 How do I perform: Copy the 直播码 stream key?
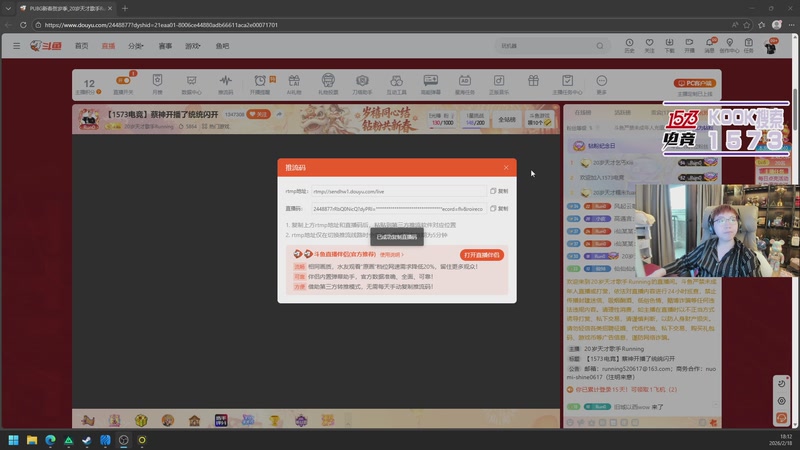click(x=499, y=209)
